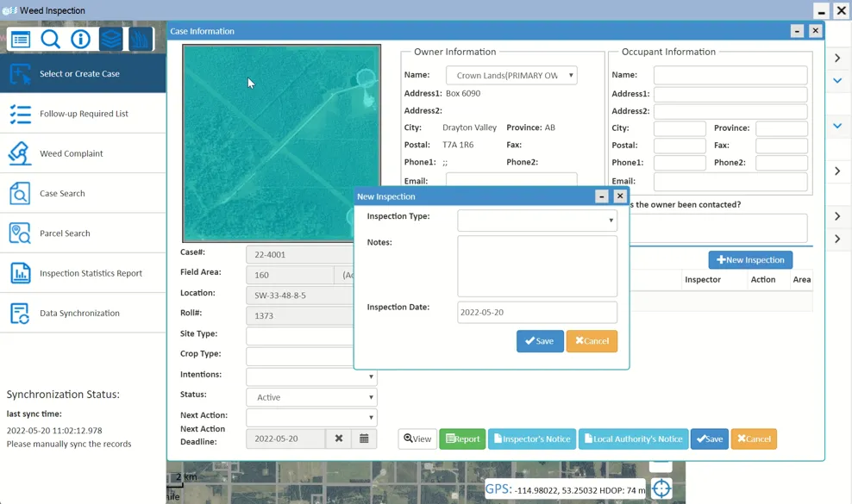
Task: Minimize the New Inspection dialog
Action: point(602,196)
